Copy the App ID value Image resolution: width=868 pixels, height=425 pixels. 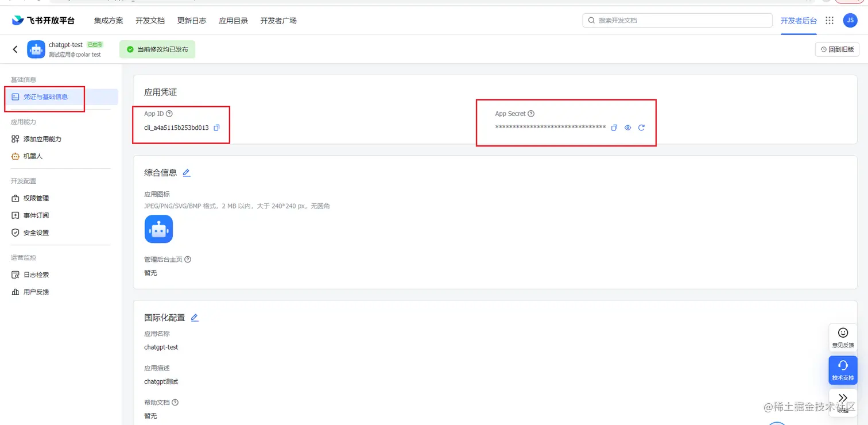pos(216,127)
